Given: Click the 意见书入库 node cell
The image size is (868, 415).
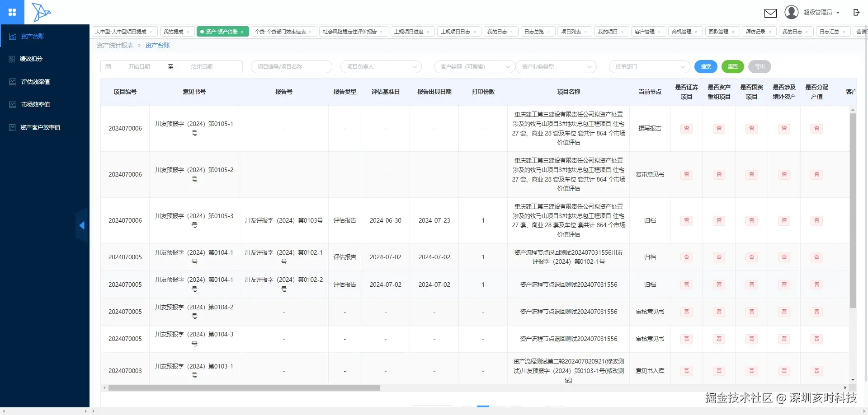Looking at the screenshot, I should (650, 371).
